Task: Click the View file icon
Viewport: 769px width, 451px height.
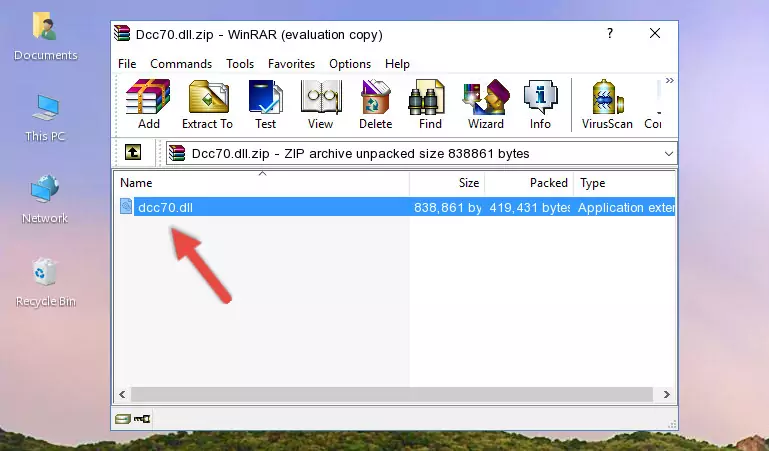Action: [x=321, y=104]
